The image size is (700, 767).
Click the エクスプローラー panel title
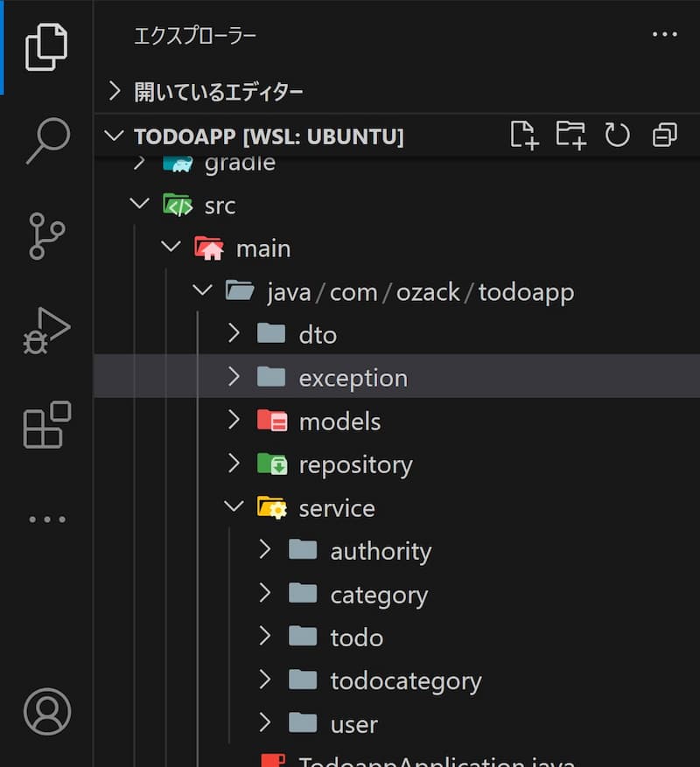click(x=195, y=36)
